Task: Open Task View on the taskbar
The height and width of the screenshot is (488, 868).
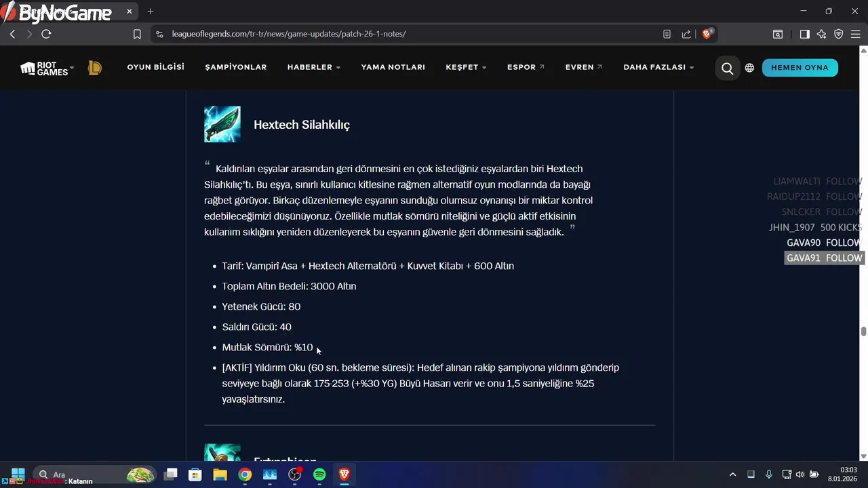Action: (x=171, y=474)
